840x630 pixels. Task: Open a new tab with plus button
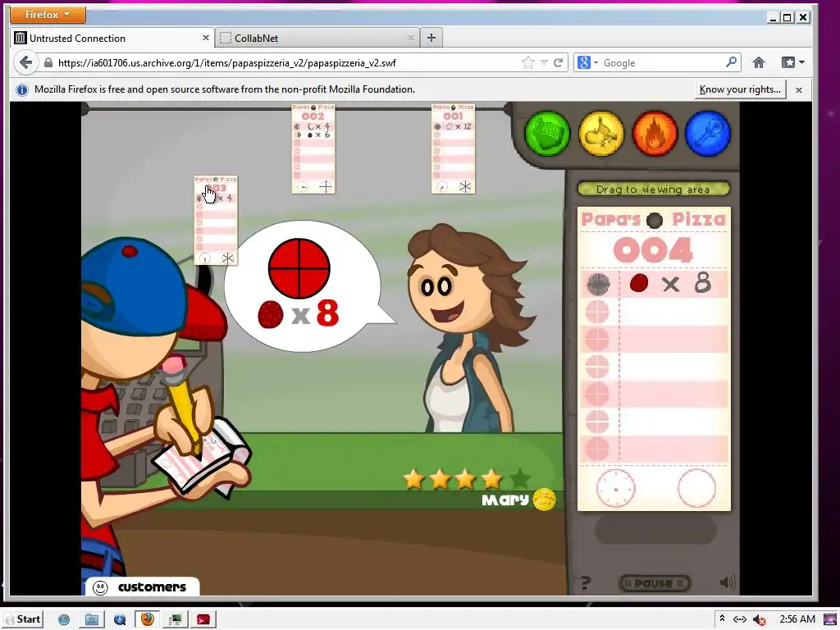pyautogui.click(x=431, y=38)
